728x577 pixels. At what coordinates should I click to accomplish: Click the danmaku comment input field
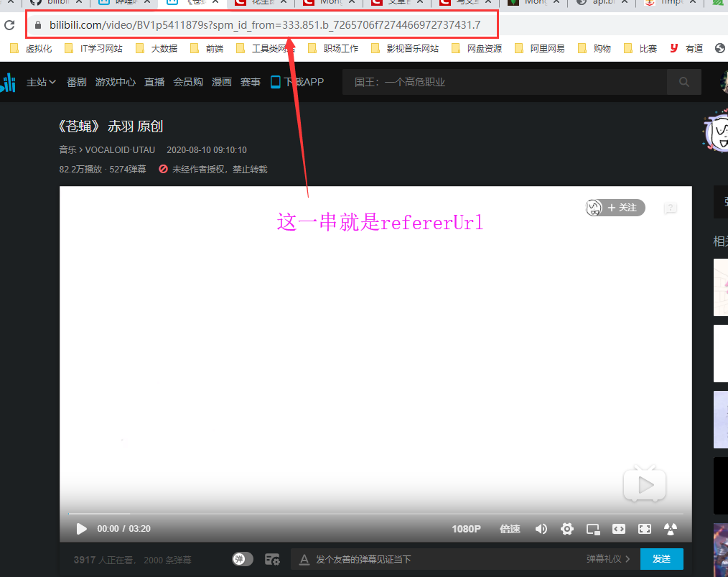[x=431, y=559]
